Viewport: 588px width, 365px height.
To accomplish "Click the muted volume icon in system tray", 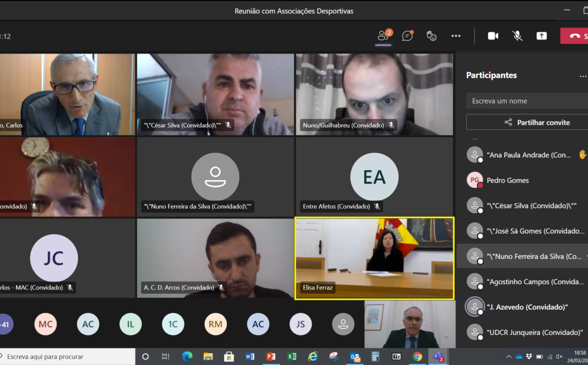I will coord(559,357).
